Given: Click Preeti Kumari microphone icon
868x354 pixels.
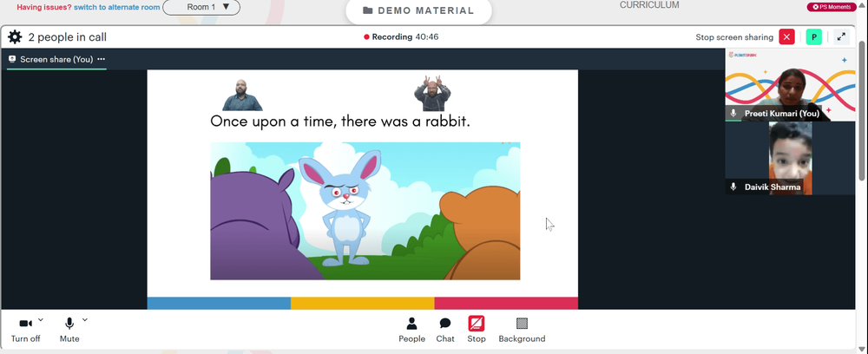Looking at the screenshot, I should click(733, 114).
